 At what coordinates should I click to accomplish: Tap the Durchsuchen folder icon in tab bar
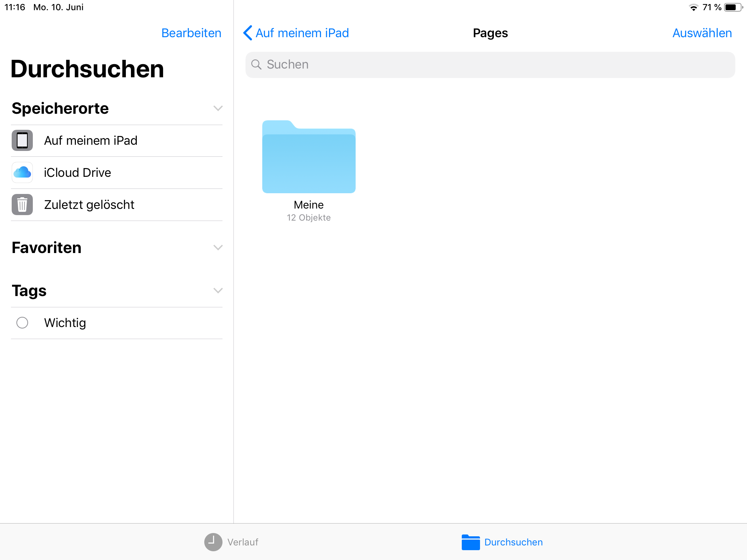pyautogui.click(x=471, y=542)
